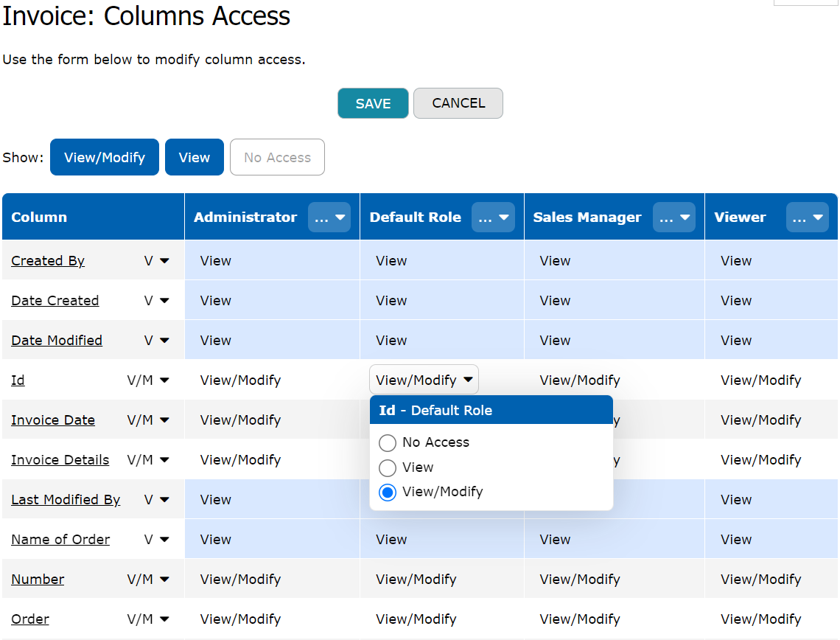840x640 pixels.
Task: Click the CANCEL button
Action: tap(458, 103)
